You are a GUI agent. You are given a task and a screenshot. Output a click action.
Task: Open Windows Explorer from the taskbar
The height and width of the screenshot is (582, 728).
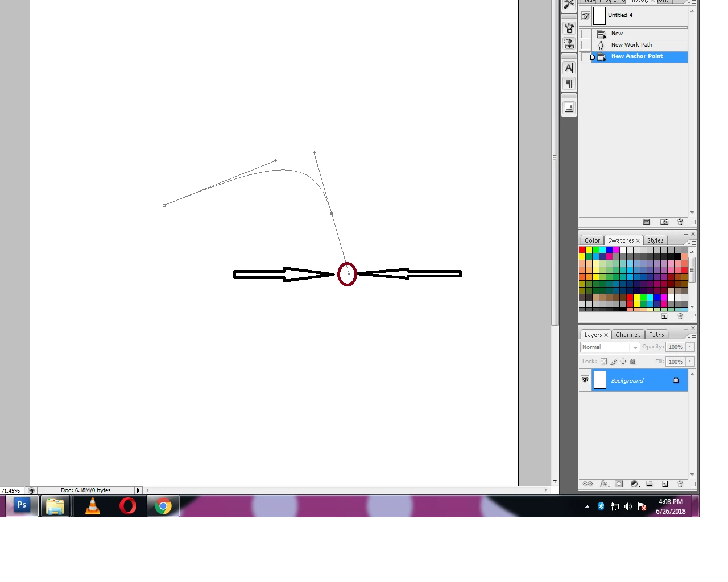coord(55,505)
